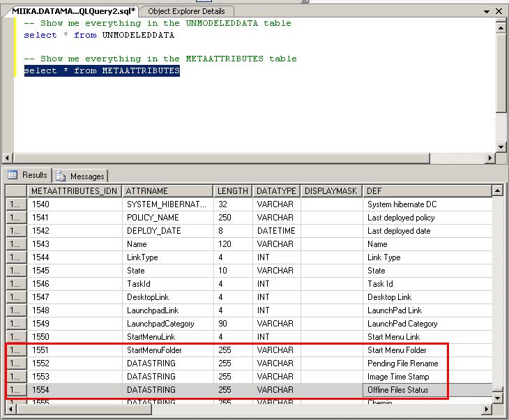Image resolution: width=509 pixels, height=420 pixels.
Task: Click the 'DATETIME' datatype cell
Action: tap(276, 231)
